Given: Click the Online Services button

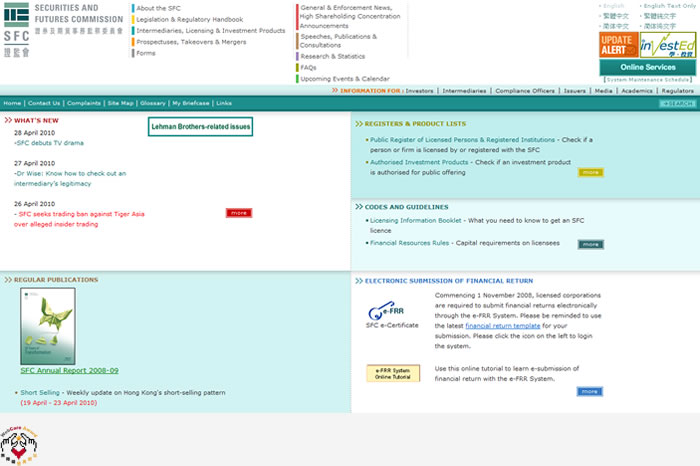Looking at the screenshot, I should 648,67.
